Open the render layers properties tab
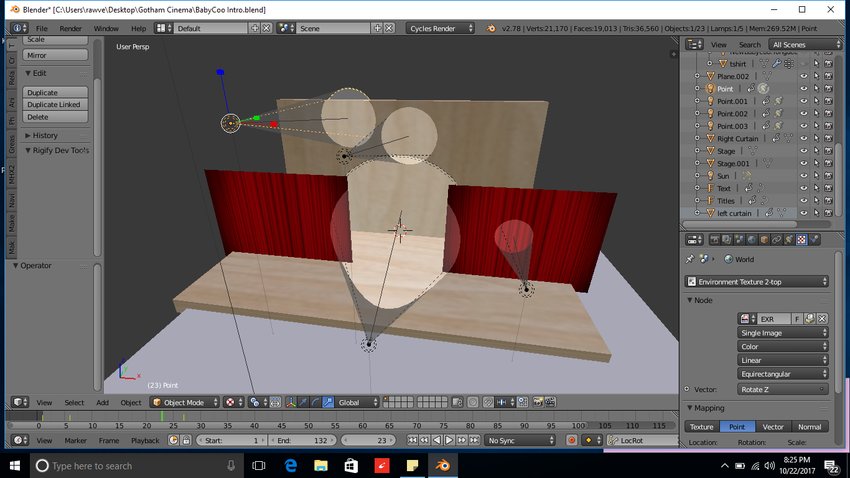 (x=726, y=240)
